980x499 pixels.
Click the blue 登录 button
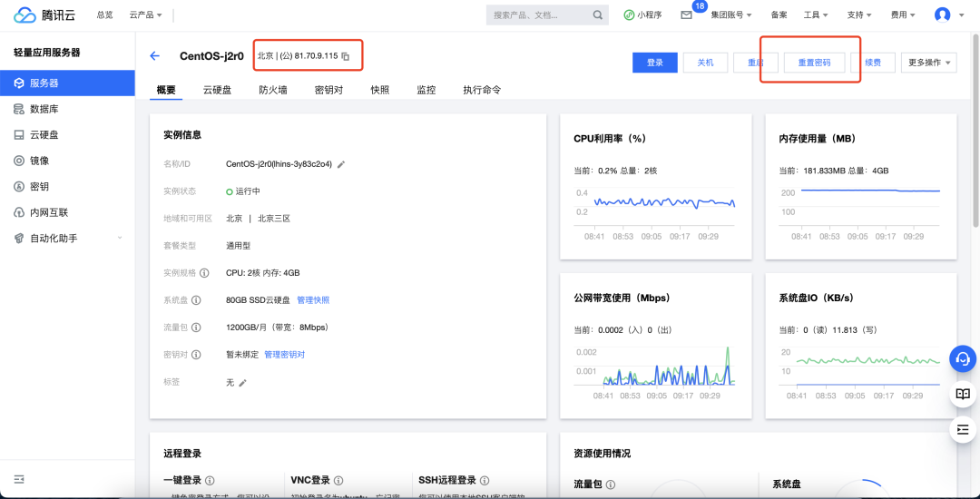click(655, 63)
